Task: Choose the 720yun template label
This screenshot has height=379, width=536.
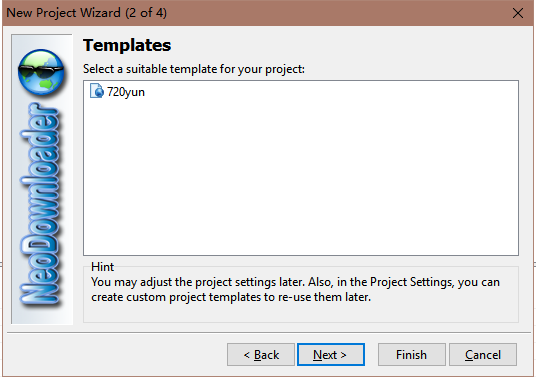Action: pos(126,92)
